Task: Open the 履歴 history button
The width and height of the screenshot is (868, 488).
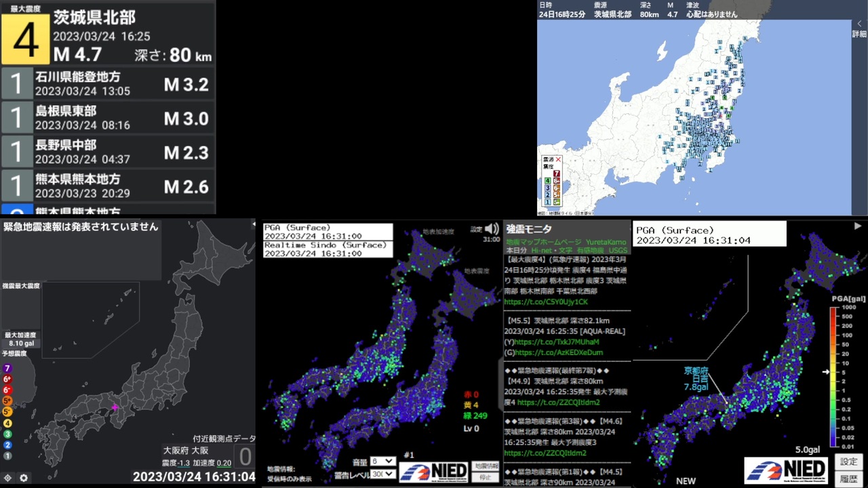Action: click(849, 479)
